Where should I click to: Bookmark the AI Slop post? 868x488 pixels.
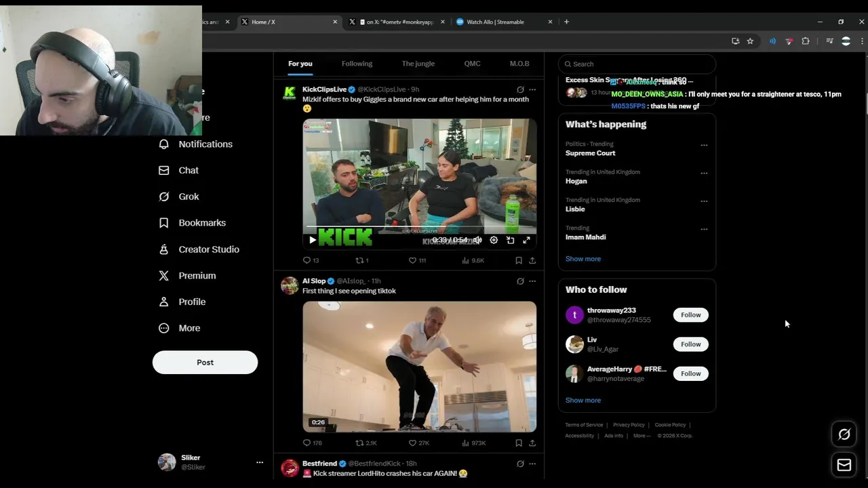pos(519,443)
